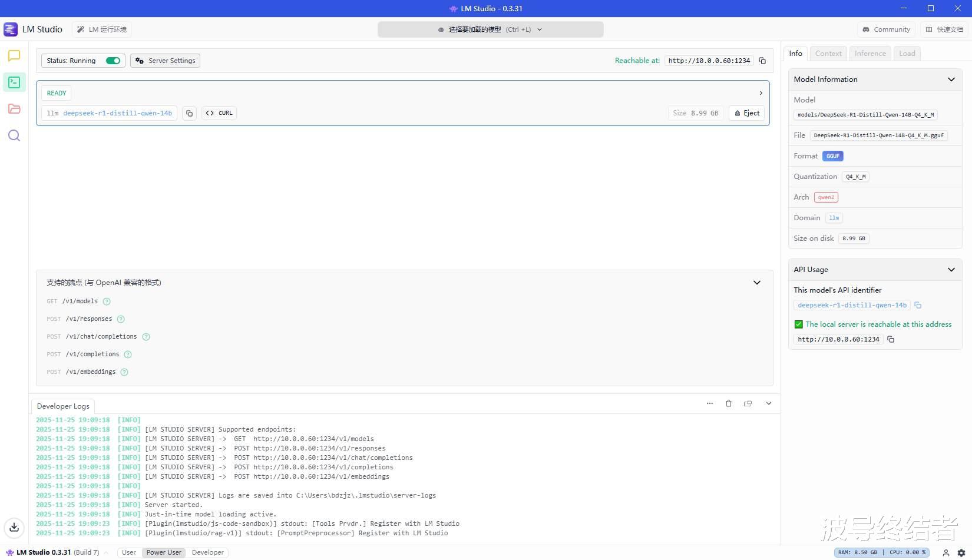Show cURL example for loaded model

(x=219, y=113)
